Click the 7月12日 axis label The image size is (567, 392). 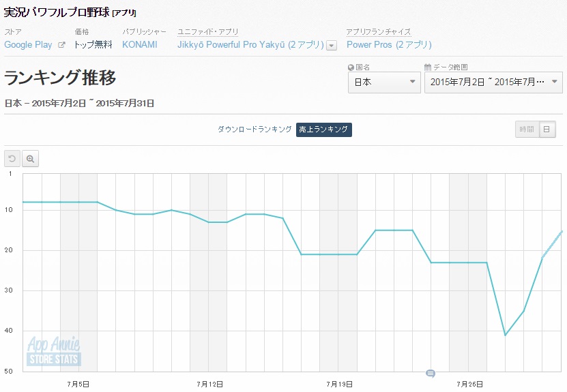point(209,384)
